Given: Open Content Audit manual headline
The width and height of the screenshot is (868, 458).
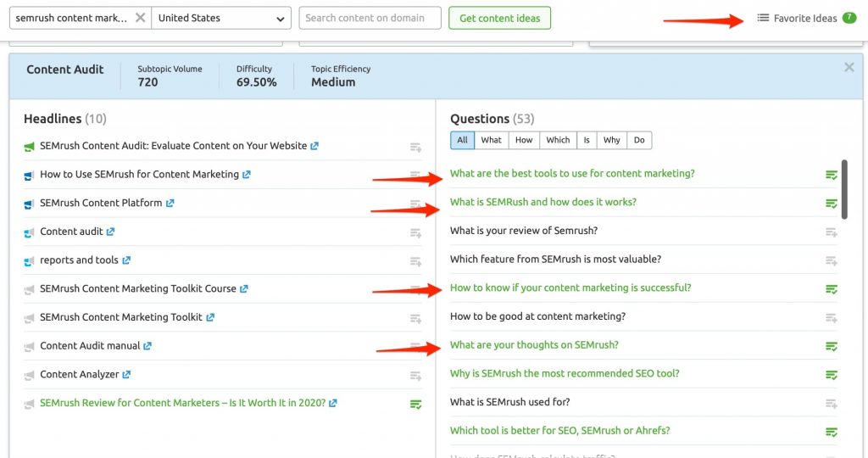Looking at the screenshot, I should point(90,345).
